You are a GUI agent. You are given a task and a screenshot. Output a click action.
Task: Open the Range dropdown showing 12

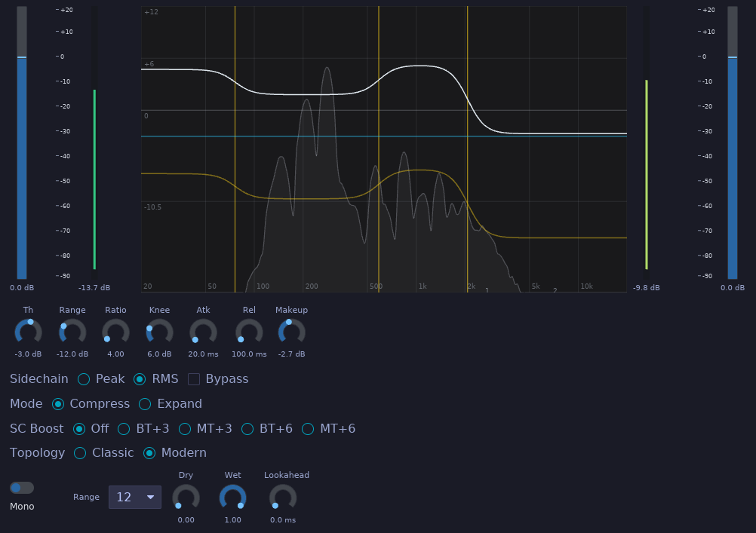point(135,497)
